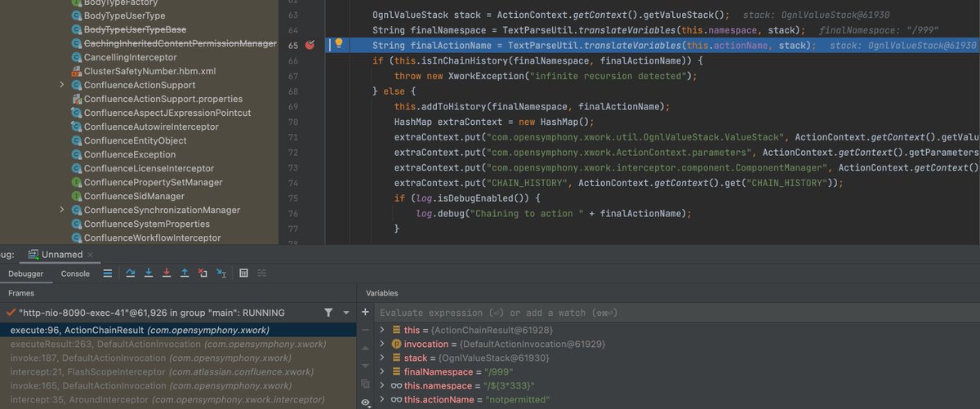Click Show Execution Point icon in debugger toolbar

coord(109,273)
